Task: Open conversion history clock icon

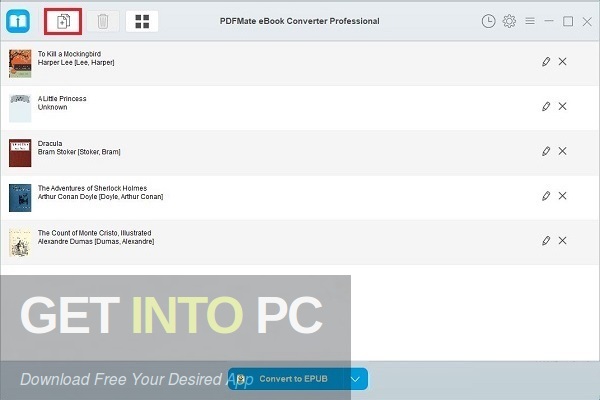Action: 488,21
